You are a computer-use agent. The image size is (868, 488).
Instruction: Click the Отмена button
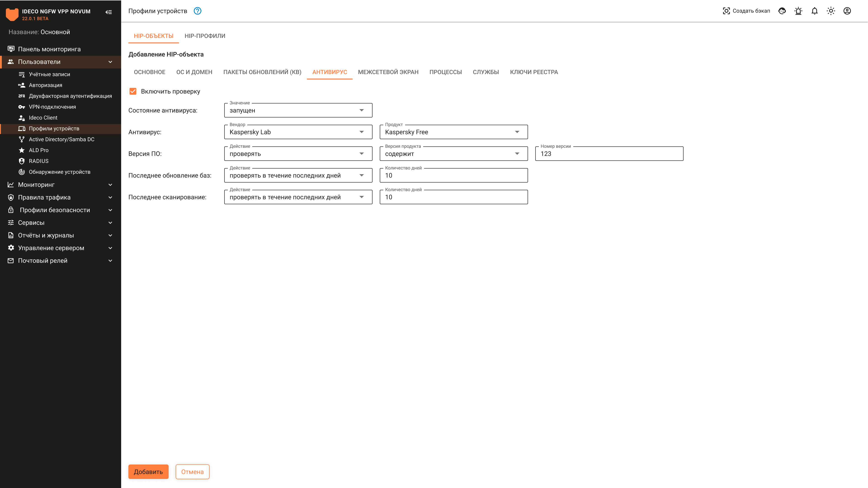192,472
